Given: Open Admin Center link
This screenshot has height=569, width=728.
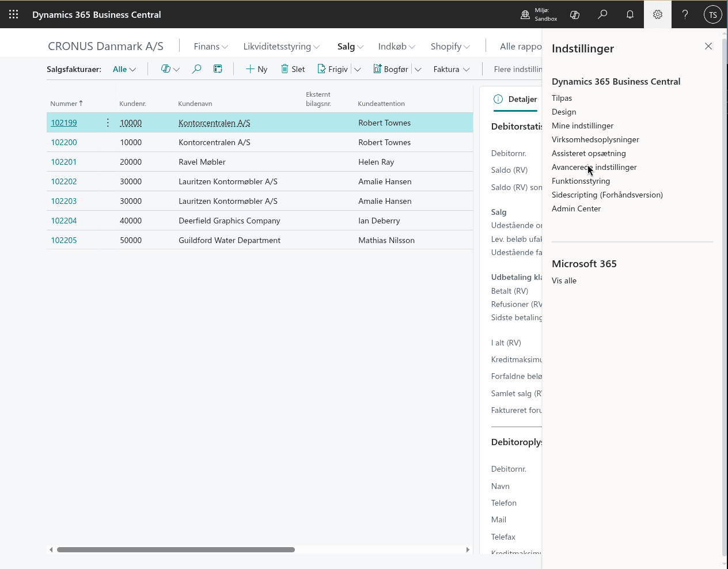Looking at the screenshot, I should (576, 208).
